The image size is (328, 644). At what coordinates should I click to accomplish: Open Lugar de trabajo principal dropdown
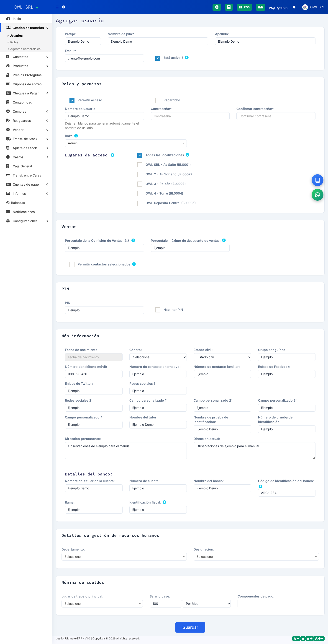tap(102, 603)
